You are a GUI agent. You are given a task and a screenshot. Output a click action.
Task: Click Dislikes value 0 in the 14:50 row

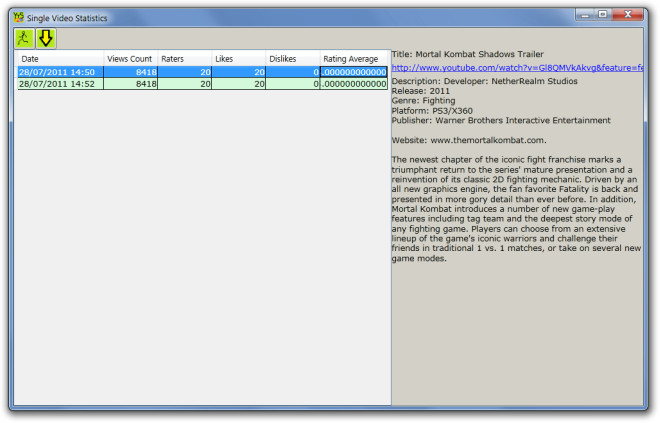coord(293,72)
